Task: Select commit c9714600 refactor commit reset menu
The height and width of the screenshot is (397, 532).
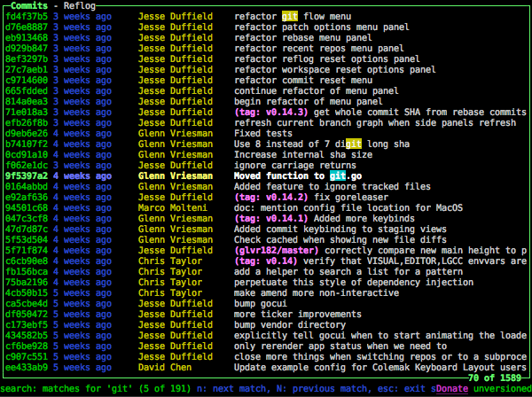Action: coord(266,80)
